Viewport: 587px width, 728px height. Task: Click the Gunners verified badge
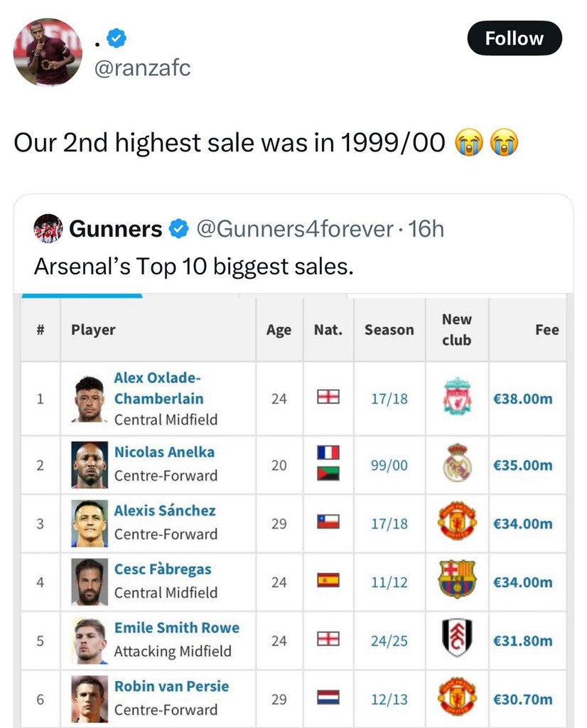pyautogui.click(x=178, y=229)
